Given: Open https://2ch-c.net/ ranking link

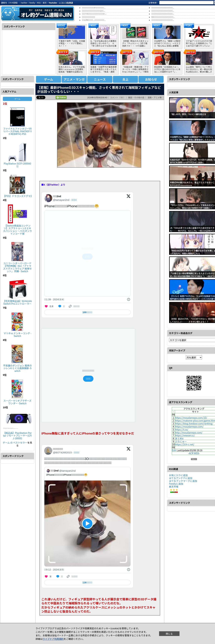Looking at the screenshot, I should [x=185, y=445].
